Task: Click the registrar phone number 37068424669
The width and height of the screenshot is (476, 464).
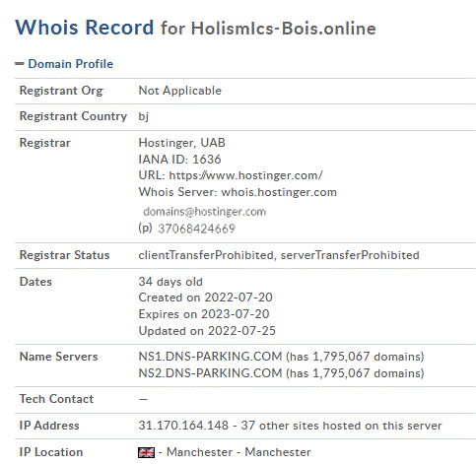Action: (196, 229)
